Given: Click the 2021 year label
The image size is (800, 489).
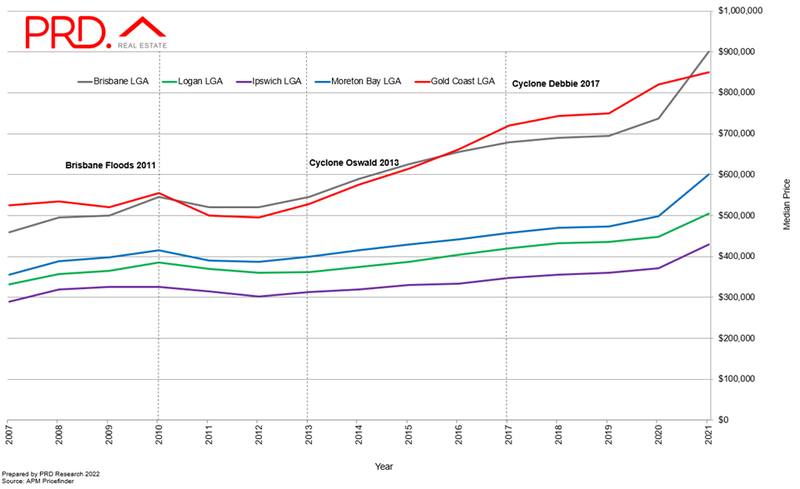Looking at the screenshot, I should [x=708, y=434].
